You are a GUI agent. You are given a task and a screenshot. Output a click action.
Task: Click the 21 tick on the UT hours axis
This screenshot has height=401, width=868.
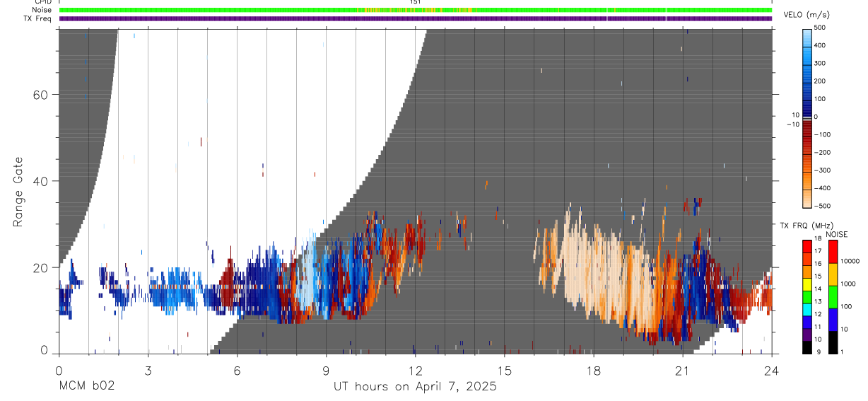683,370
